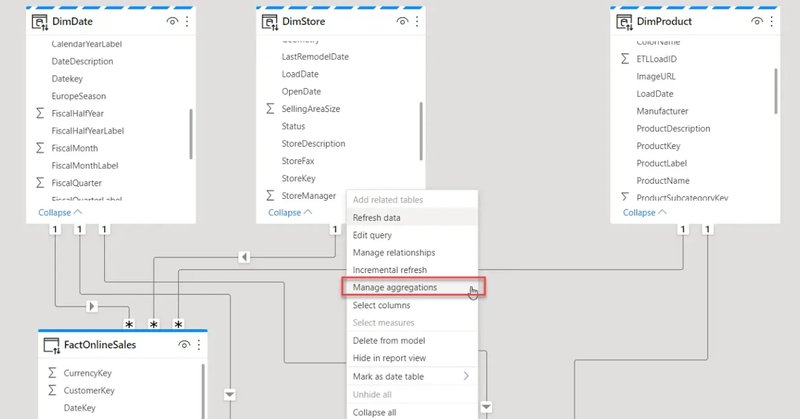Click sigma icon beside CustomerKey
The width and height of the screenshot is (800, 419).
[x=52, y=390]
